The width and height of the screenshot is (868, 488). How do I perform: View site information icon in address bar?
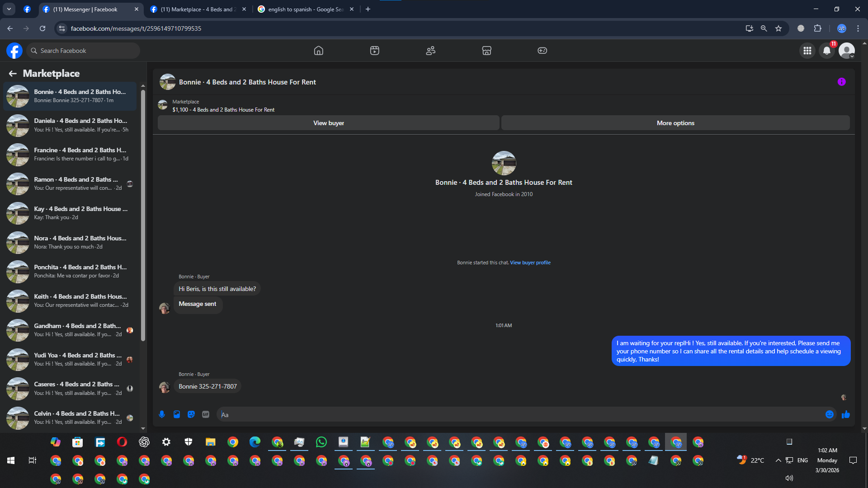pos(62,28)
